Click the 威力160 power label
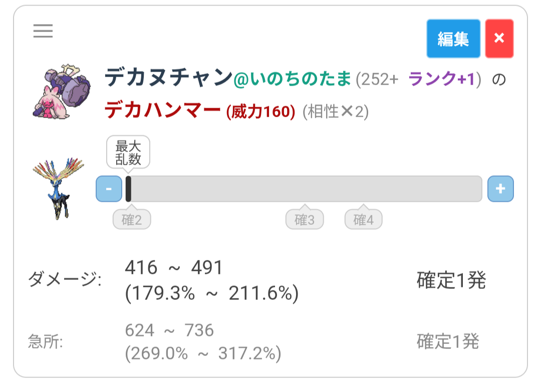This screenshot has height=392, width=541. point(260,111)
